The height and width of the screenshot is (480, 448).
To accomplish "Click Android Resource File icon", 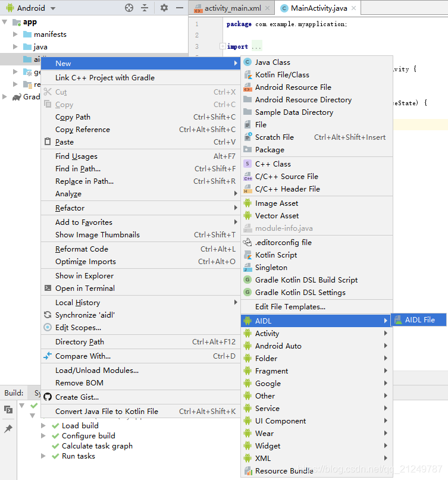I will (x=248, y=87).
